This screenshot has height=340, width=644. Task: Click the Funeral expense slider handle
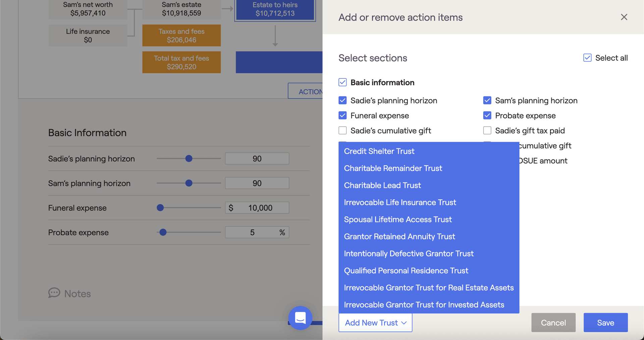160,208
